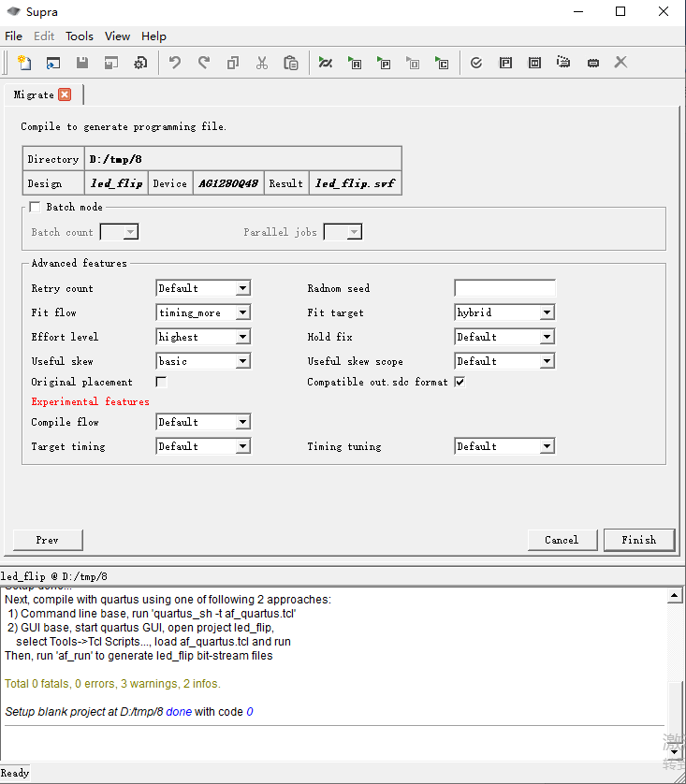
Task: Open the Tools menu
Action: [x=80, y=36]
